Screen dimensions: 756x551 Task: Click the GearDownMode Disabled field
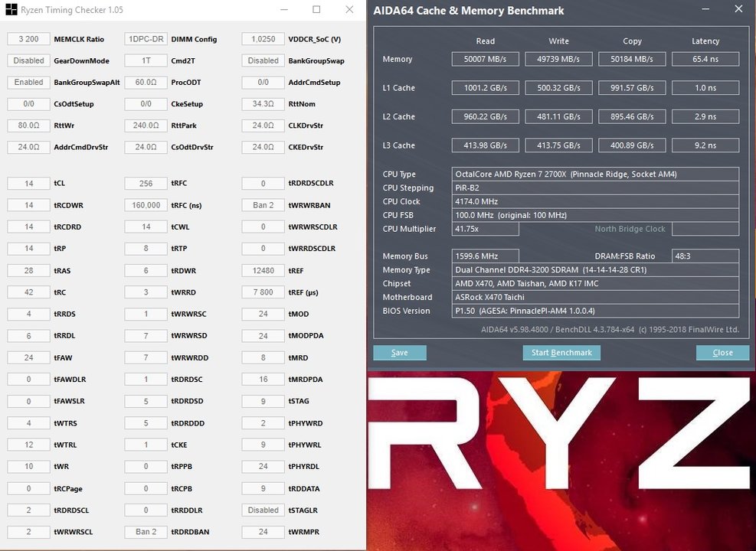click(x=28, y=60)
